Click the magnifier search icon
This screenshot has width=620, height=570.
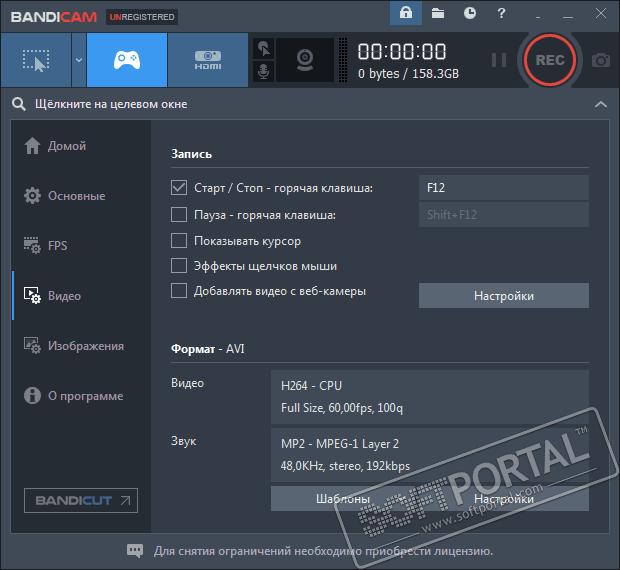(x=19, y=104)
